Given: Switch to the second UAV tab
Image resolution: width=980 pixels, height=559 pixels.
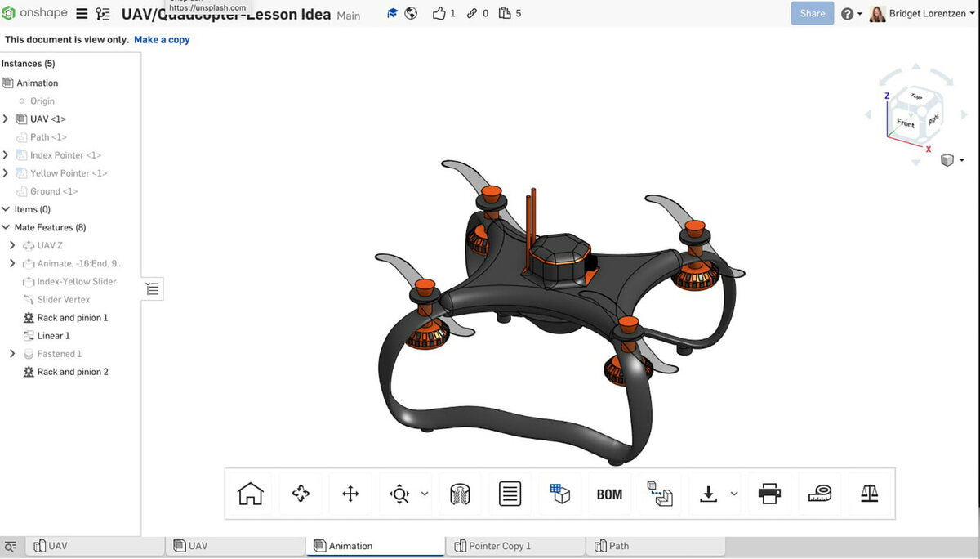Looking at the screenshot, I should 235,546.
